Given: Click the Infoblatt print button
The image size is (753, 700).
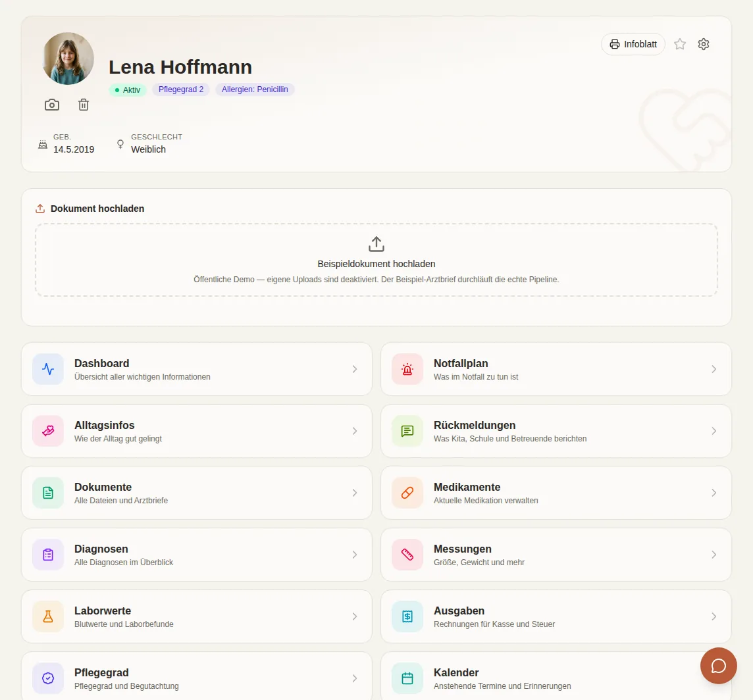Looking at the screenshot, I should pyautogui.click(x=633, y=44).
